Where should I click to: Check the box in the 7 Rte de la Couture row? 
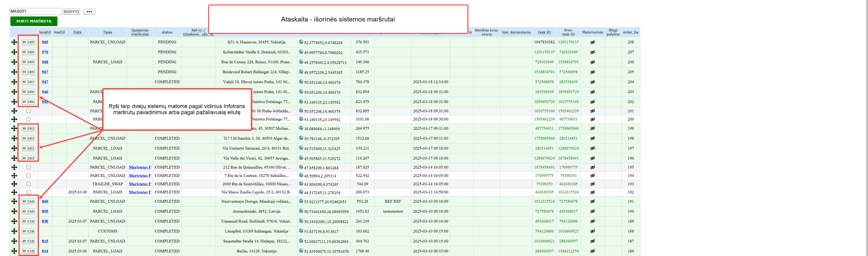pyautogui.click(x=28, y=176)
